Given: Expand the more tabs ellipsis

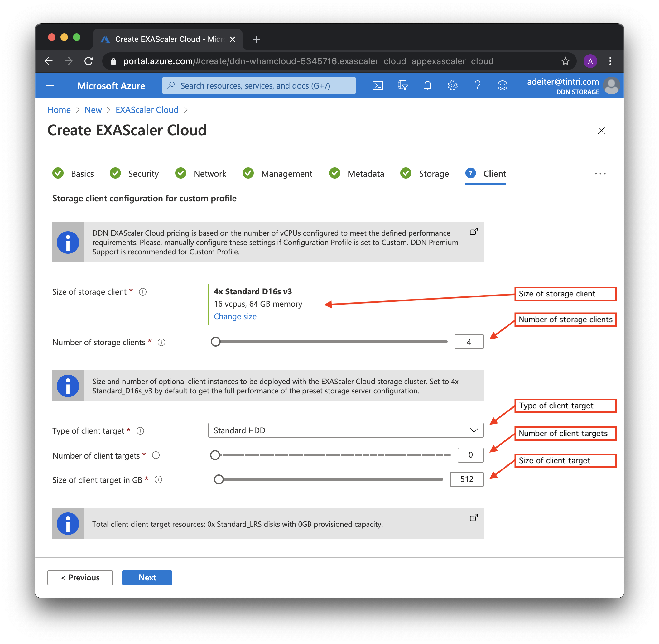Looking at the screenshot, I should pyautogui.click(x=600, y=174).
